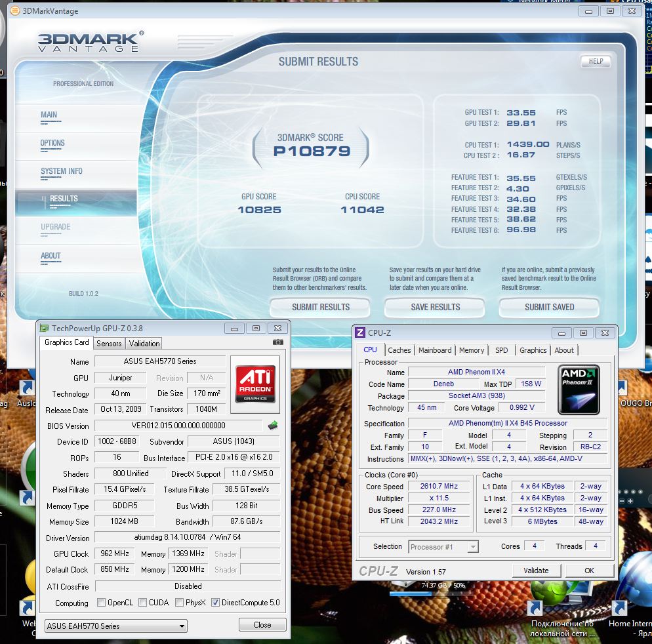Image resolution: width=652 pixels, height=644 pixels.
Task: Minimize the CPU-Z window
Action: [x=561, y=333]
